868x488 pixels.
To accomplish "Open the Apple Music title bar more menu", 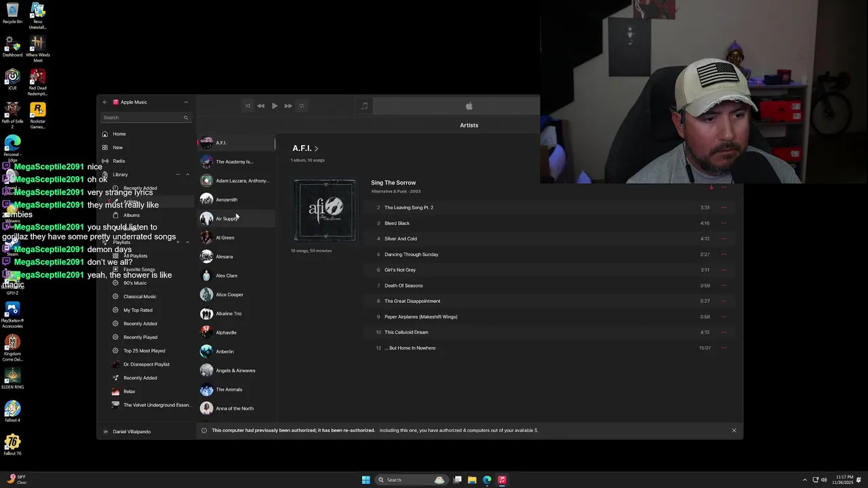I will coord(186,102).
